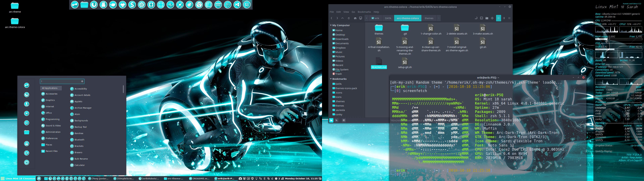Open the Bookmarks menu
Screen dimensions: 644x181
coord(364,12)
